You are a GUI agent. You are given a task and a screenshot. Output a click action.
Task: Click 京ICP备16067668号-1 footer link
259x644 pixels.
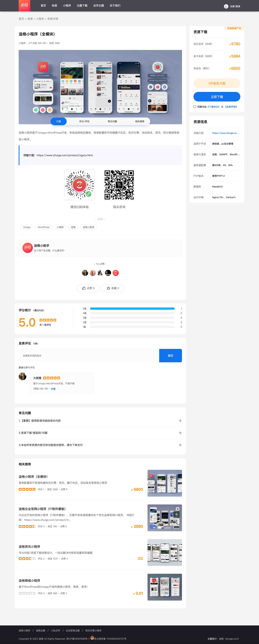point(78,639)
